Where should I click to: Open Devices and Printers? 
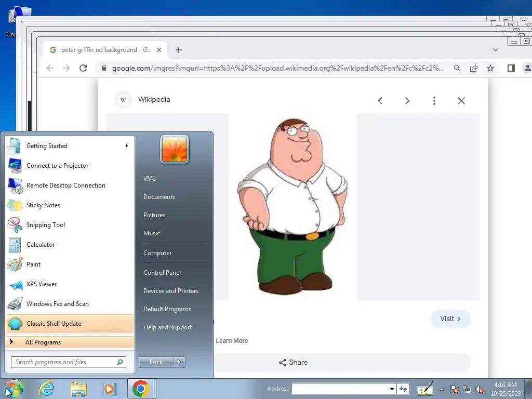pos(171,291)
